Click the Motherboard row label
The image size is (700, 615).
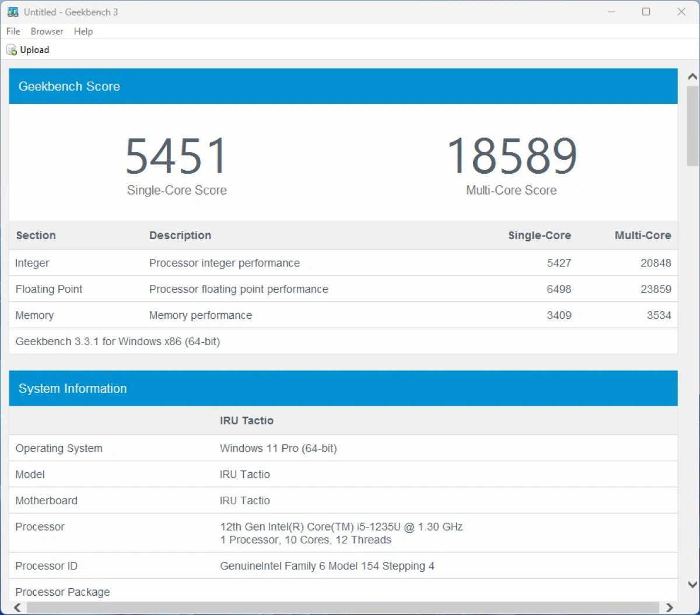click(x=46, y=501)
